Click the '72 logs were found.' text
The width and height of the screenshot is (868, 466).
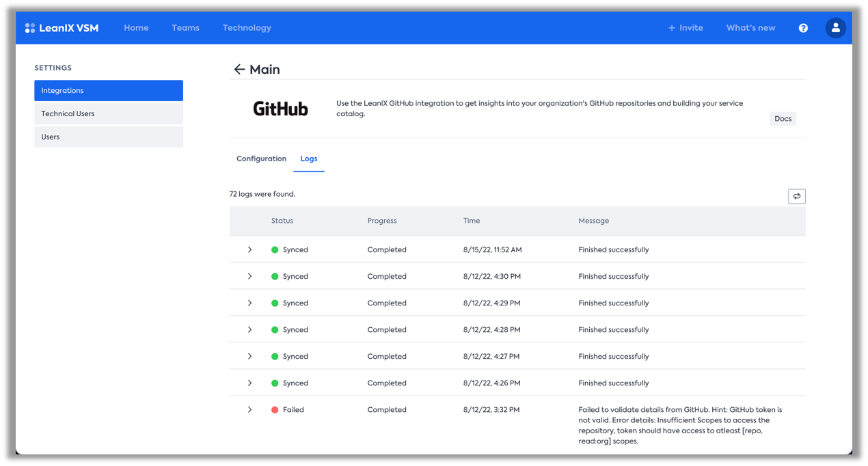pos(262,194)
